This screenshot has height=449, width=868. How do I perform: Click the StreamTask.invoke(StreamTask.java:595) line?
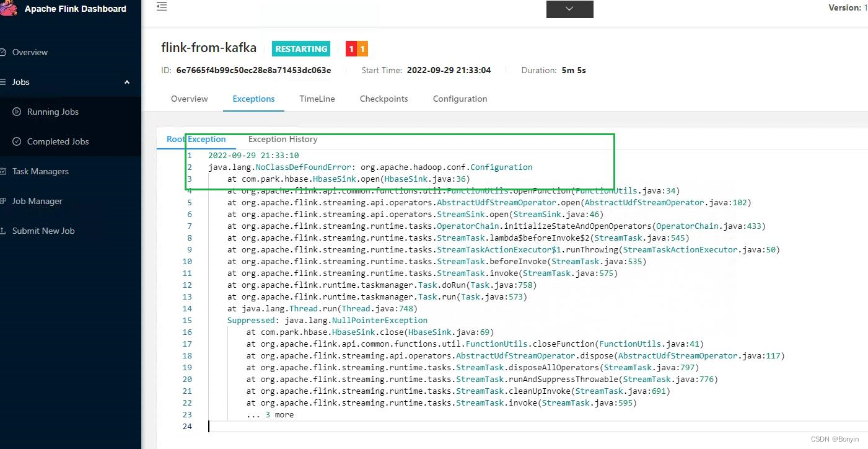[x=441, y=402]
